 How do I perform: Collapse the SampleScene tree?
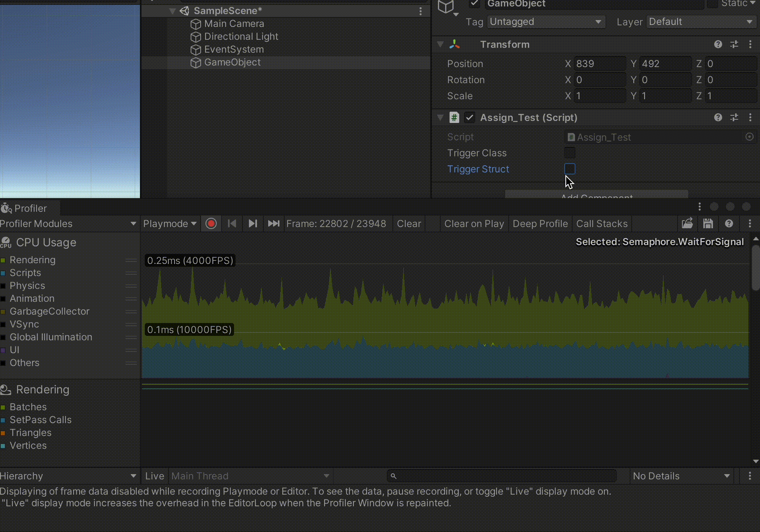coord(173,11)
